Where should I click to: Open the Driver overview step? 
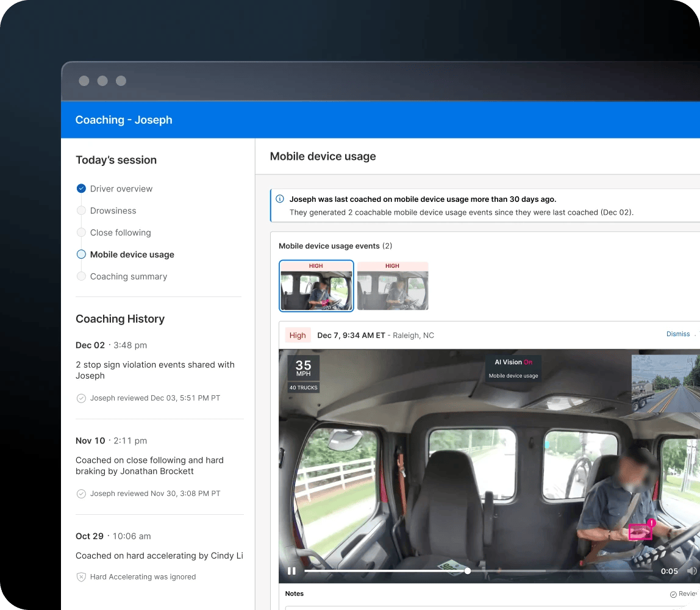(x=121, y=188)
